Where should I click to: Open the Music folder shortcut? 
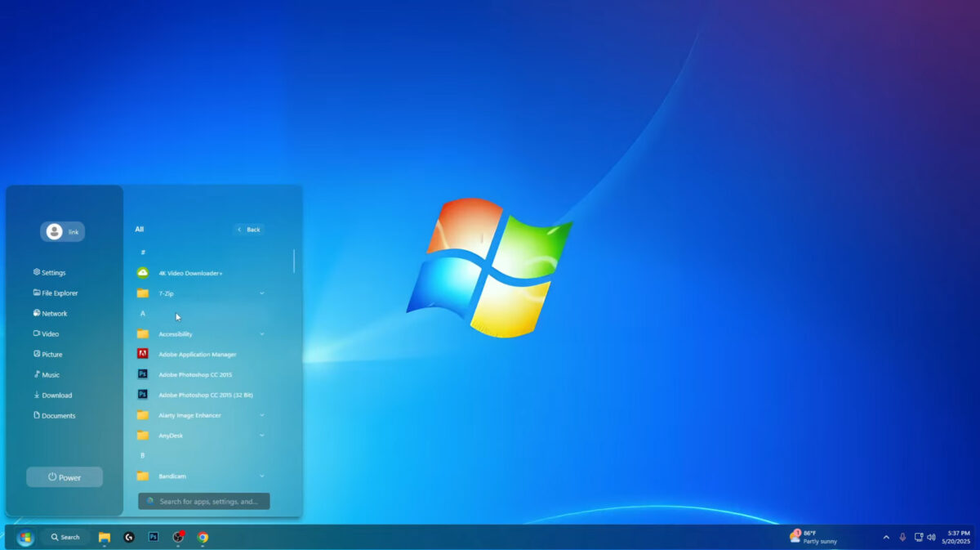pos(49,374)
